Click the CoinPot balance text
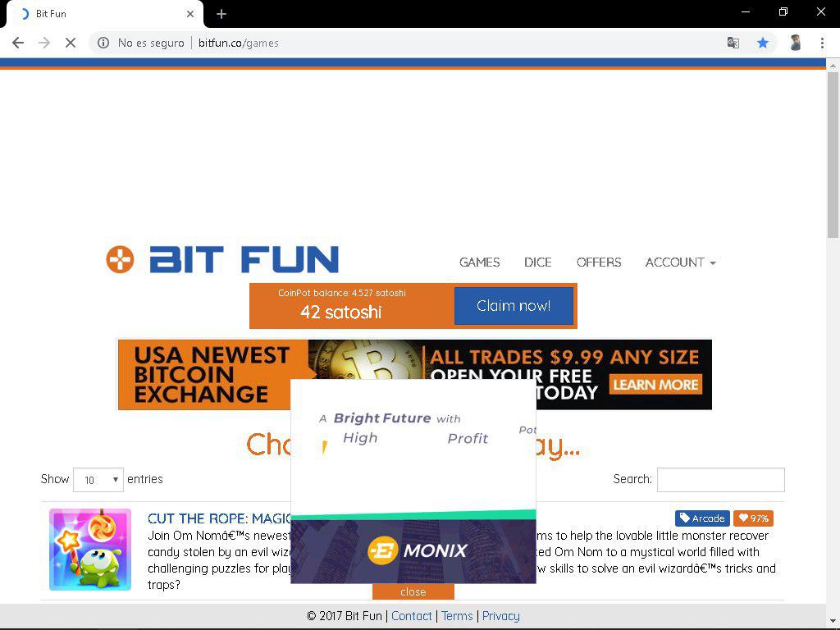The image size is (840, 630). [342, 293]
